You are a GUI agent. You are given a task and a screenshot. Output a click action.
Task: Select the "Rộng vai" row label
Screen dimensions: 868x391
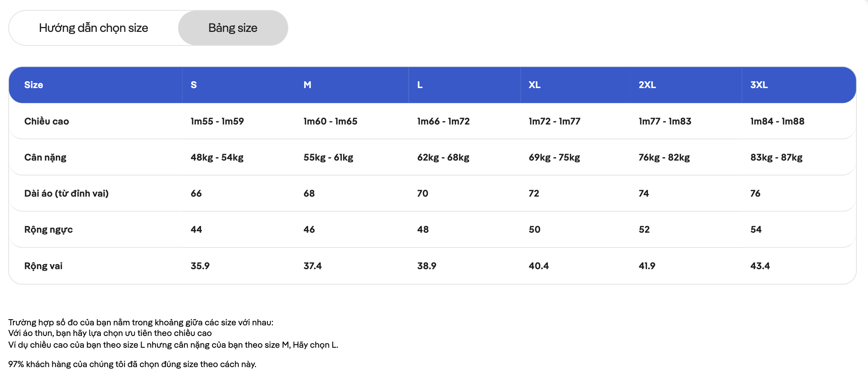click(43, 266)
